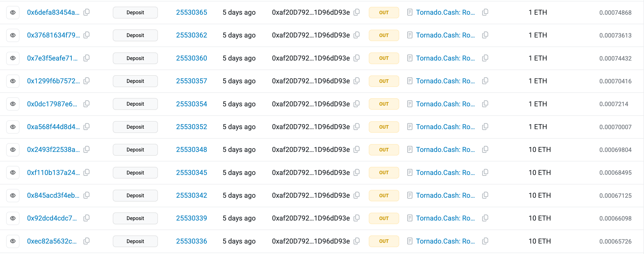The image size is (644, 254).
Task: Toggle eye preview for 0x0dc17987e6
Action: click(x=13, y=104)
